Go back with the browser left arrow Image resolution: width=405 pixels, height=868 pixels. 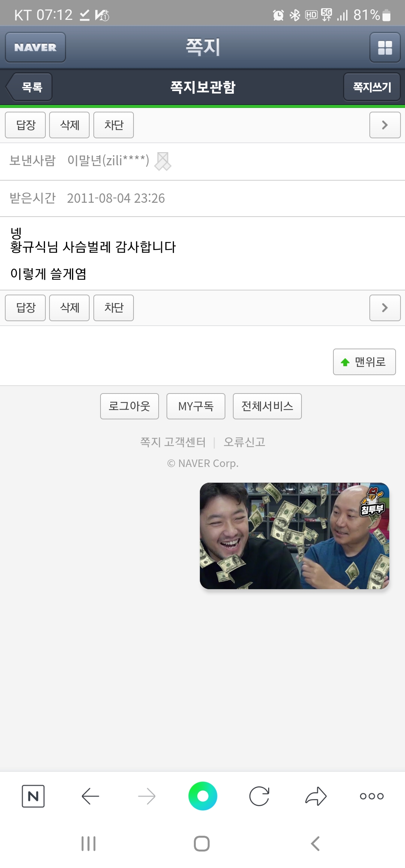90,796
